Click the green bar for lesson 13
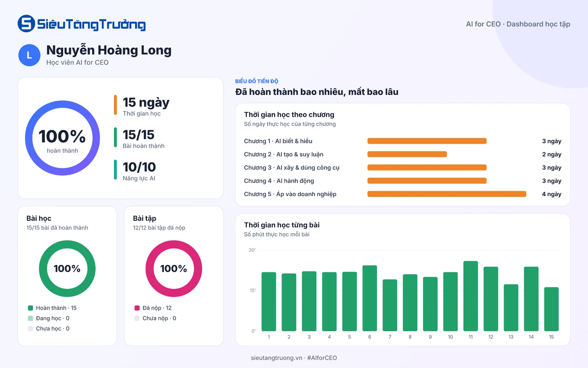Image resolution: width=588 pixels, height=368 pixels. (511, 308)
